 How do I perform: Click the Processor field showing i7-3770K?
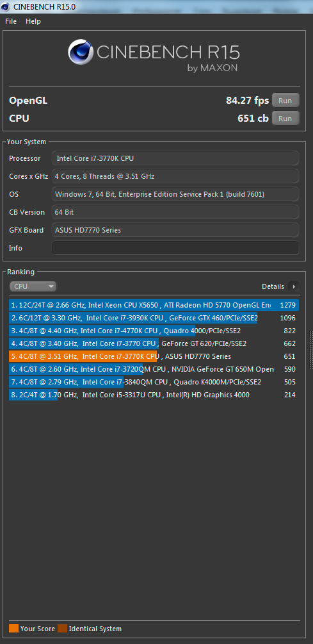click(x=175, y=158)
